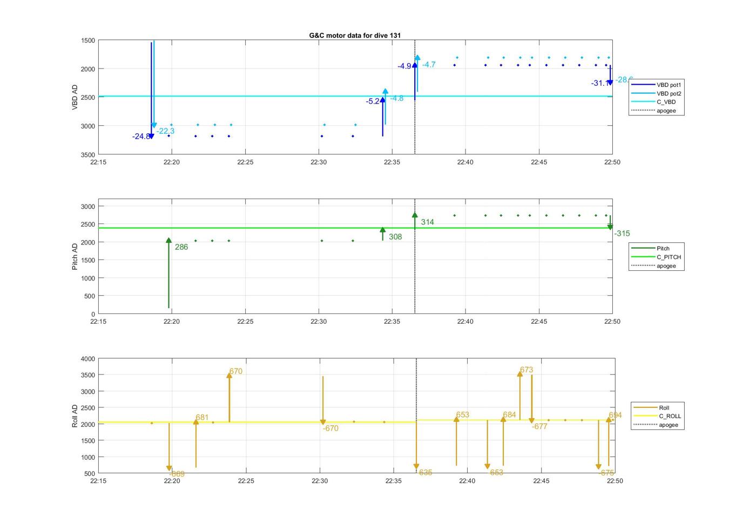The height and width of the screenshot is (532, 756).
Task: Click the "-677" roll data label
Action: coord(539,426)
